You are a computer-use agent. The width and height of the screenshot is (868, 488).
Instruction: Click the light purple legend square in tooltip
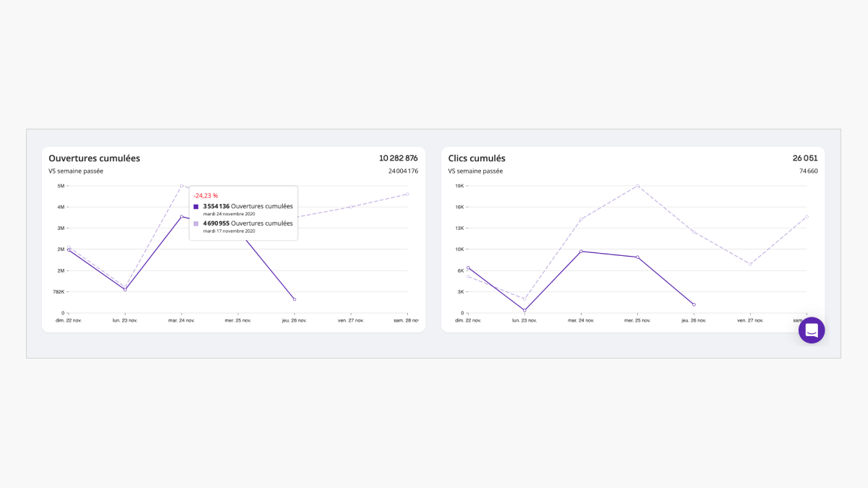tap(196, 224)
